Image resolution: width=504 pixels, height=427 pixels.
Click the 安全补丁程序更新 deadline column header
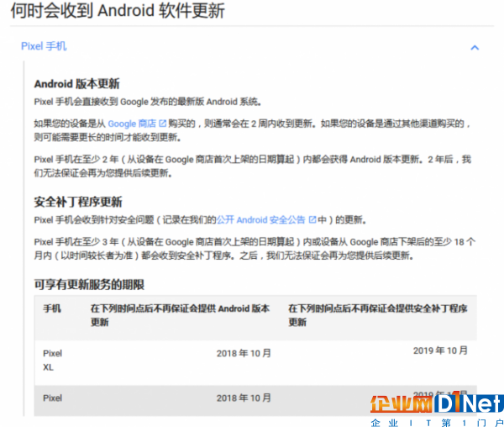click(378, 315)
